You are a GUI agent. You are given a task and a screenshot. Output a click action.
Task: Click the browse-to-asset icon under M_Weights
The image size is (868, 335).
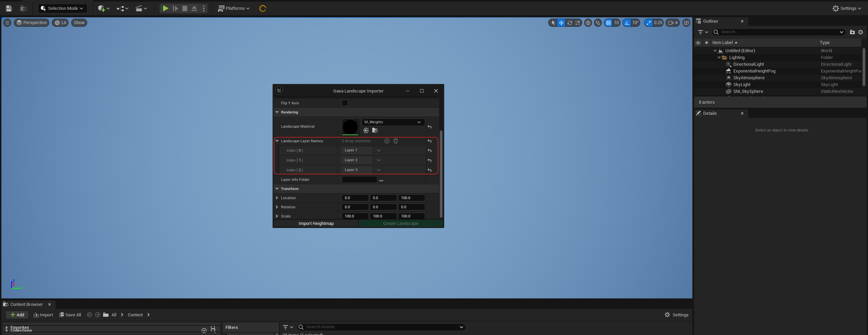point(375,130)
